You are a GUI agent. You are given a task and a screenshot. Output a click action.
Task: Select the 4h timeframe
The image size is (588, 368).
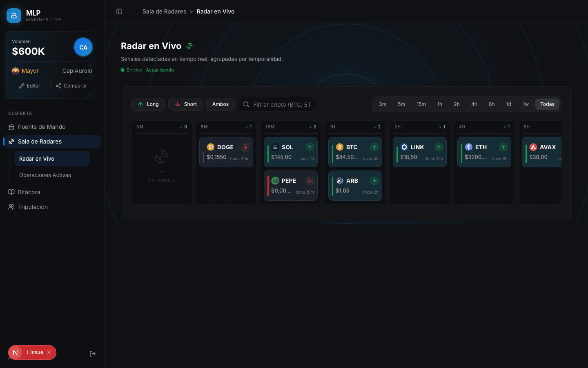pos(474,104)
